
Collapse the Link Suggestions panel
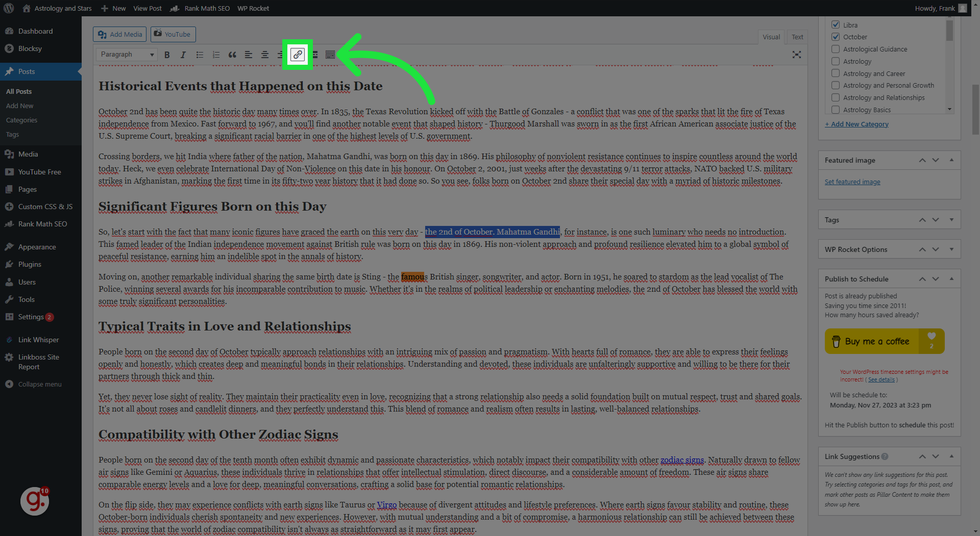point(951,456)
